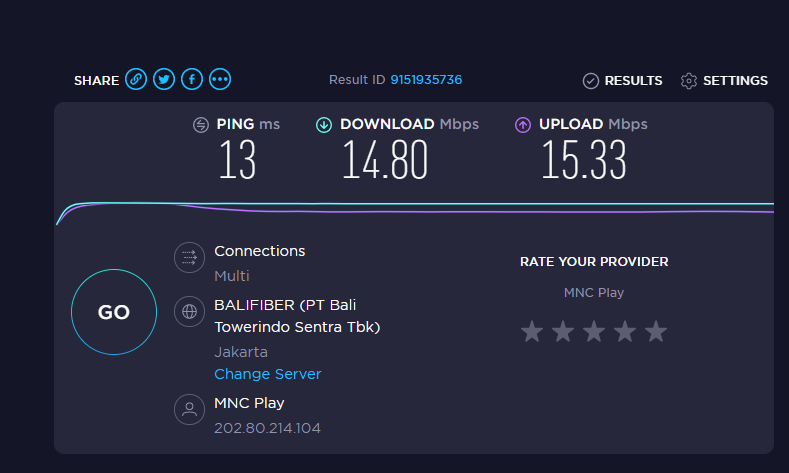Screen dimensions: 789x473
Task: Click the Result ID number link
Action: [426, 80]
